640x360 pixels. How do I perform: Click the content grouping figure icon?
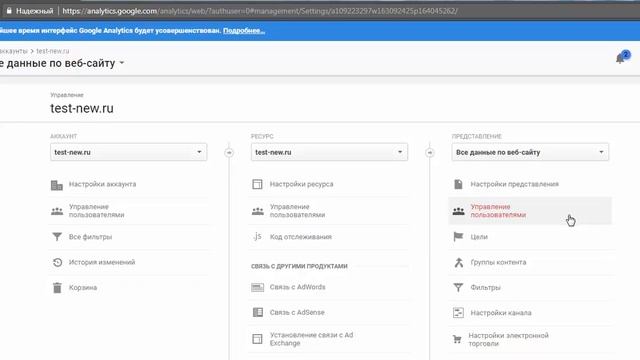(x=459, y=262)
